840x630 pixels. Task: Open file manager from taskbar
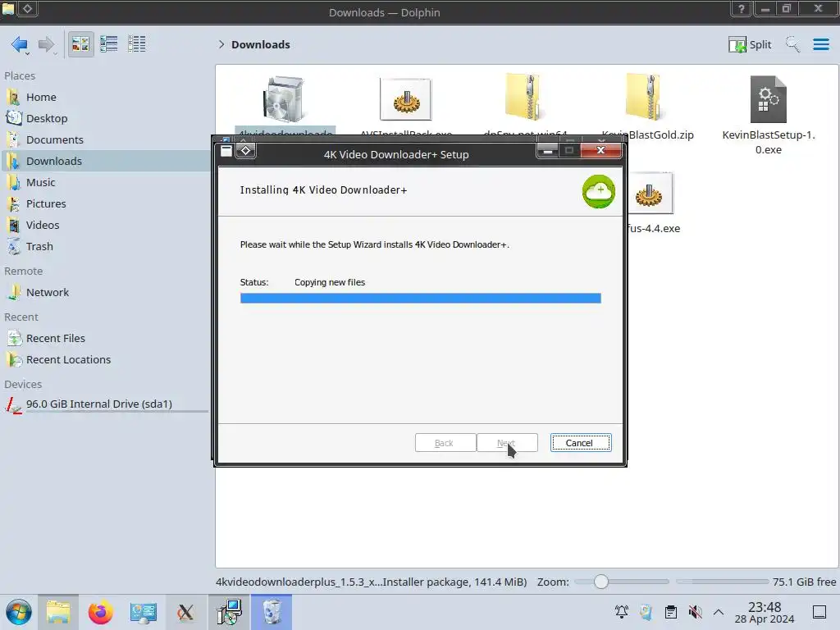click(58, 612)
